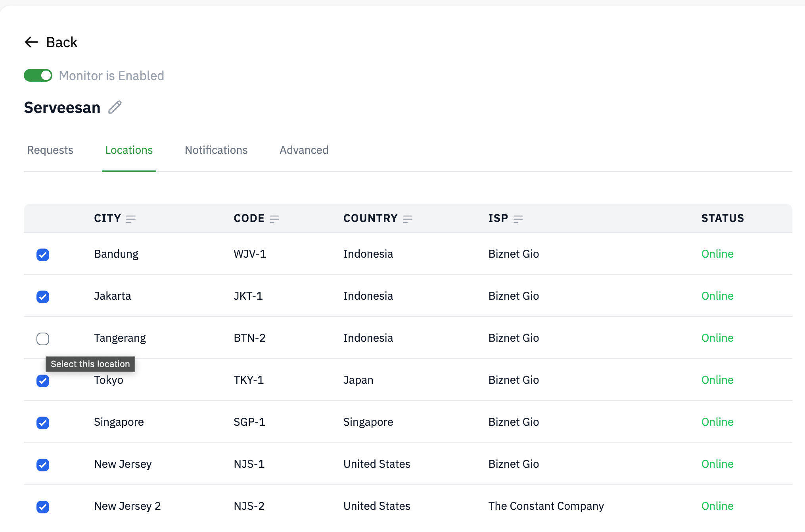Viewport: 805px width, 532px height.
Task: Click the CODE column sort icon
Action: [274, 219]
